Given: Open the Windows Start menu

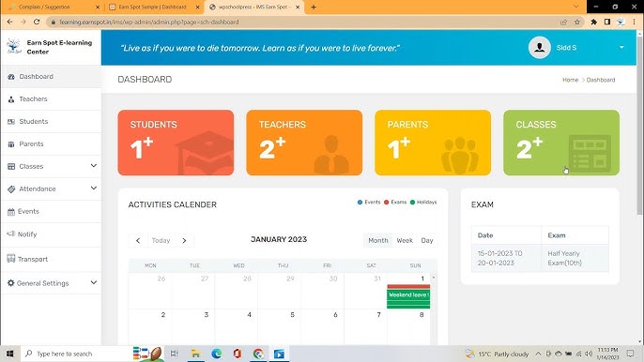Looking at the screenshot, I should 9,354.
